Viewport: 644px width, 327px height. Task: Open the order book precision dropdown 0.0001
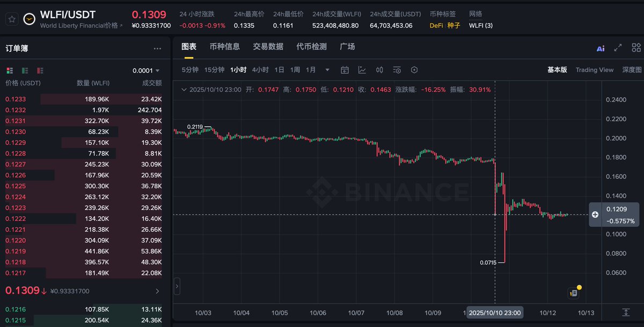(147, 70)
